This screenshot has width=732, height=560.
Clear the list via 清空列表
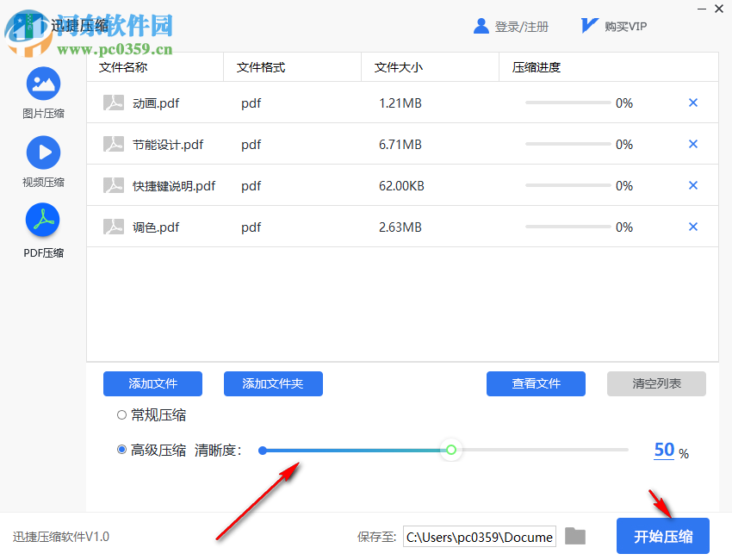(x=656, y=383)
